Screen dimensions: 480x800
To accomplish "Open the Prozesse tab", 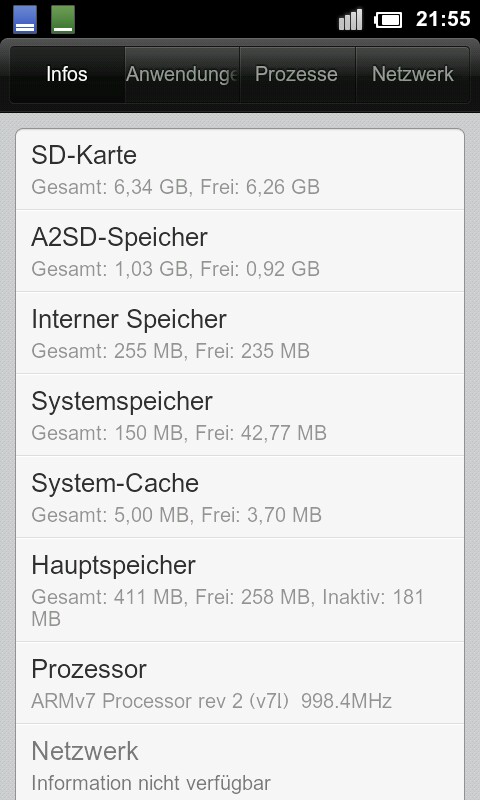I will [297, 74].
